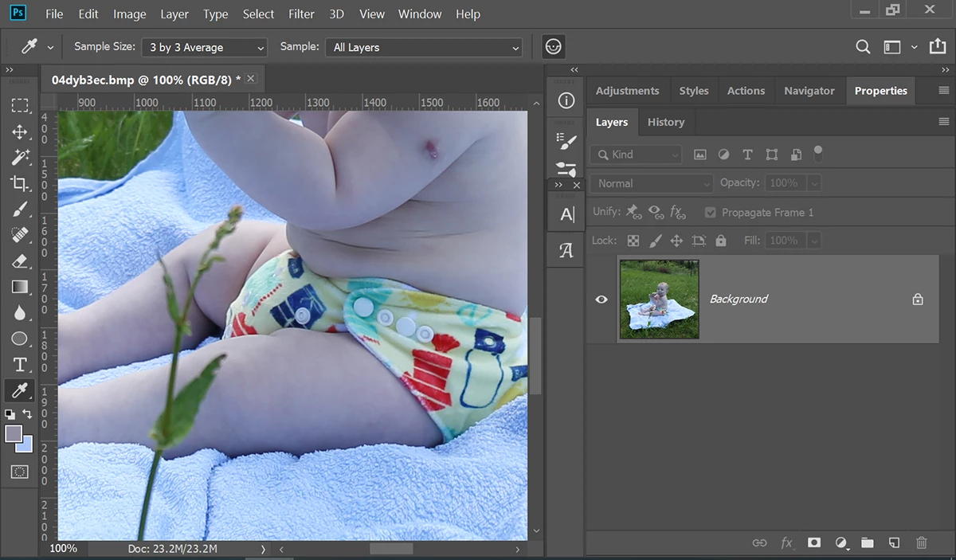This screenshot has height=560, width=956.
Task: Click the Create new layer icon
Action: click(x=895, y=542)
